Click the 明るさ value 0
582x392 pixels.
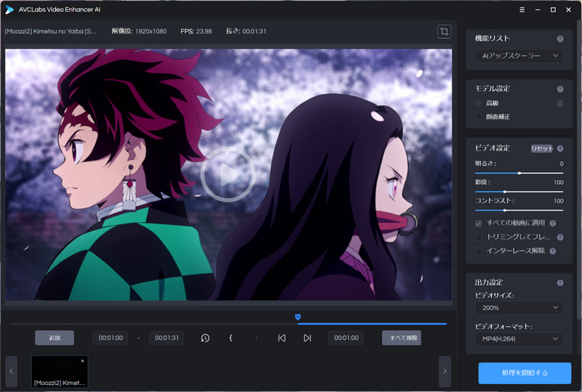[x=561, y=164]
